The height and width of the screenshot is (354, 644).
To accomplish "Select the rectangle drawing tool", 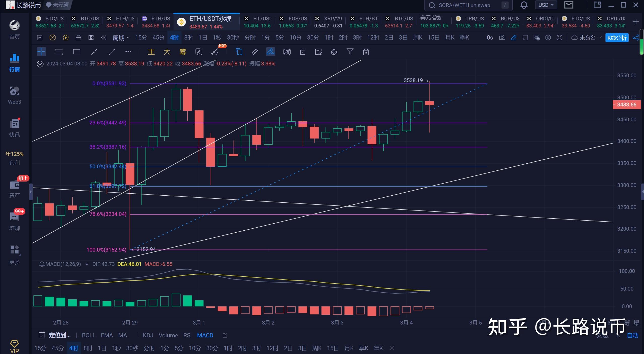I will pos(77,52).
